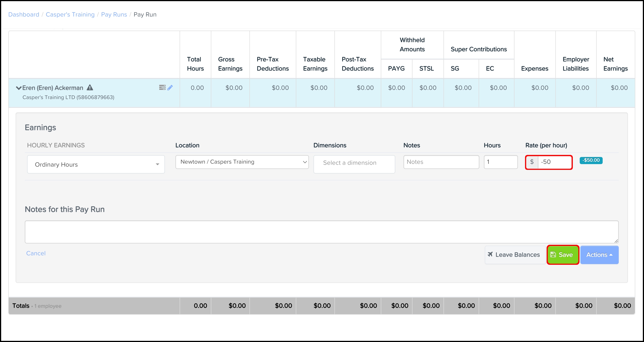
Task: Click the airplane icon on Leave Balances
Action: (490, 254)
